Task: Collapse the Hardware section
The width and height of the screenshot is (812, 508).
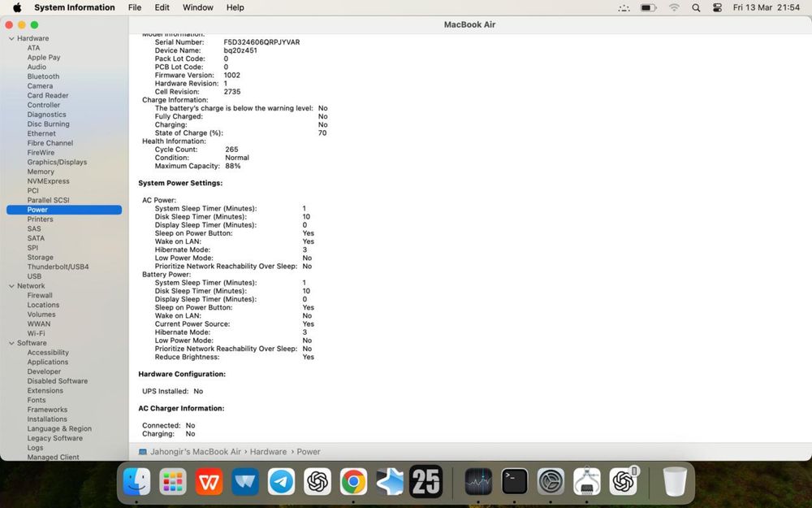Action: [11, 38]
